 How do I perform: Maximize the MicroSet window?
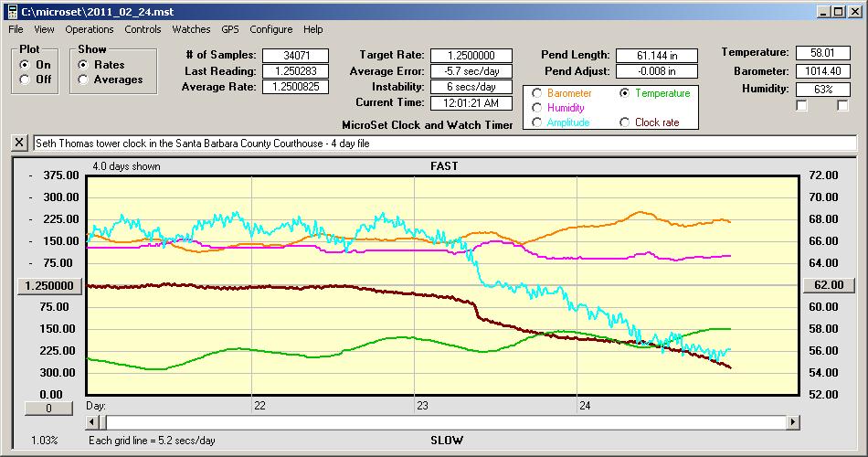click(x=838, y=12)
